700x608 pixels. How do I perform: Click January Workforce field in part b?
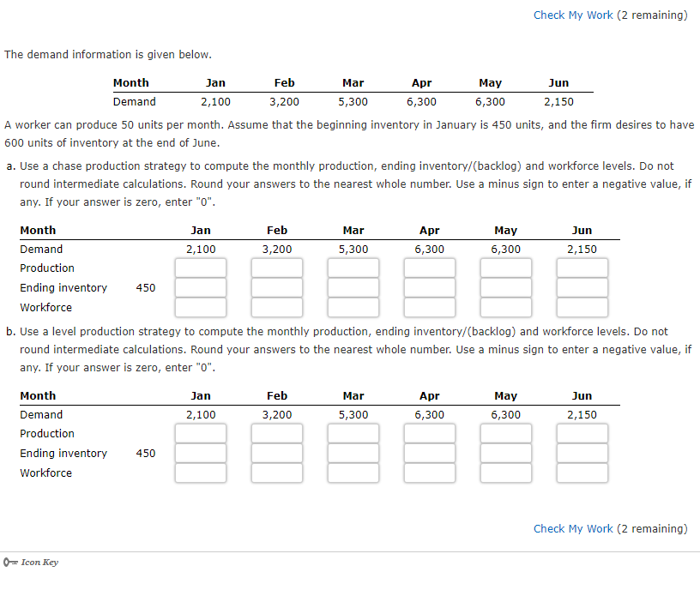pos(200,473)
